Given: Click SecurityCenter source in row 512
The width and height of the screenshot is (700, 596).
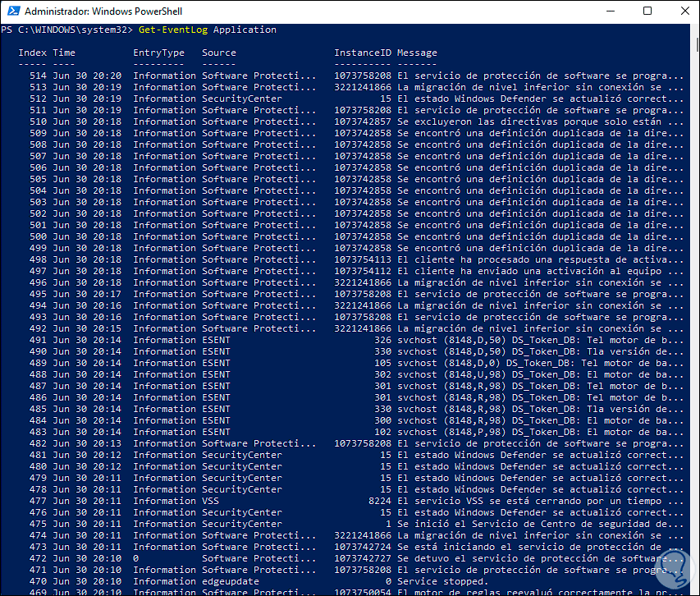Looking at the screenshot, I should [x=242, y=99].
